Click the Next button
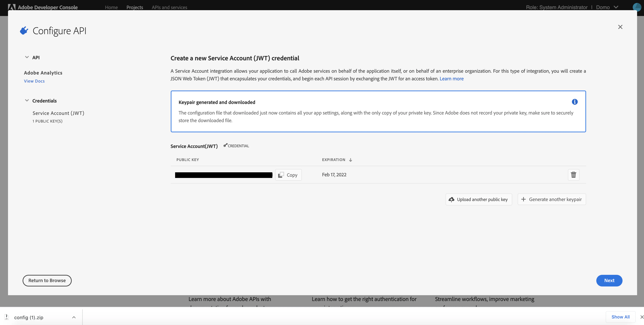This screenshot has width=644, height=325. 609,281
